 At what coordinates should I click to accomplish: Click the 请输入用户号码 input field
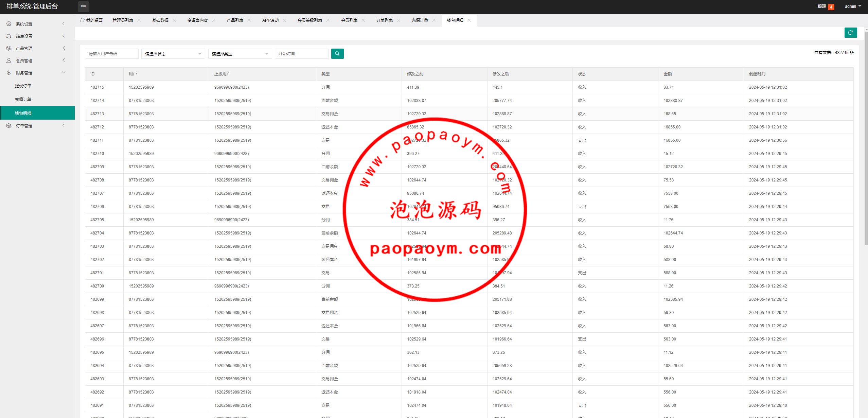coord(111,54)
